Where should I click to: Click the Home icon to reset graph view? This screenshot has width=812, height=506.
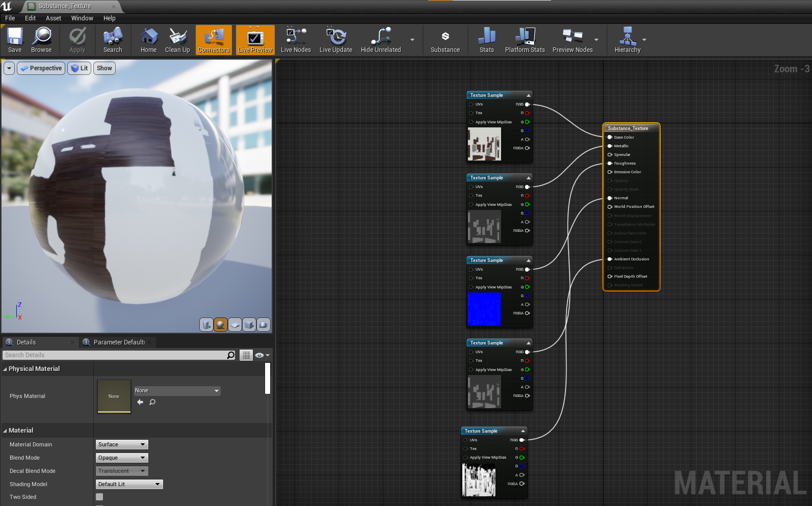(x=148, y=40)
